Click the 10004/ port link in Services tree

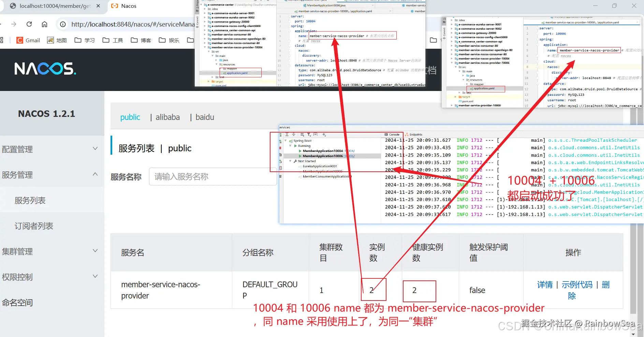pyautogui.click(x=350, y=151)
